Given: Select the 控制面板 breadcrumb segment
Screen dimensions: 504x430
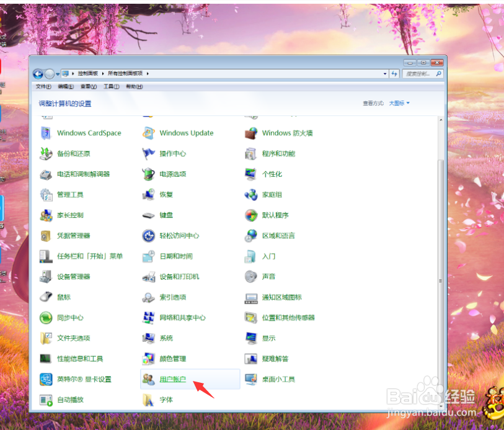Looking at the screenshot, I should 88,74.
